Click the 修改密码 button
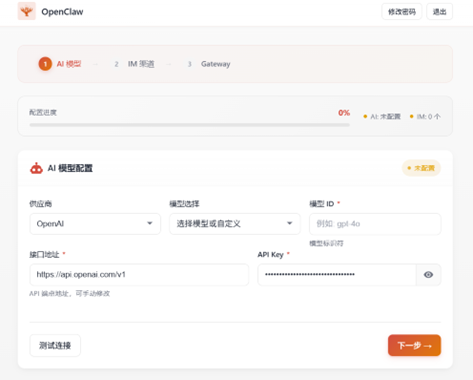473x380 pixels. pyautogui.click(x=402, y=12)
